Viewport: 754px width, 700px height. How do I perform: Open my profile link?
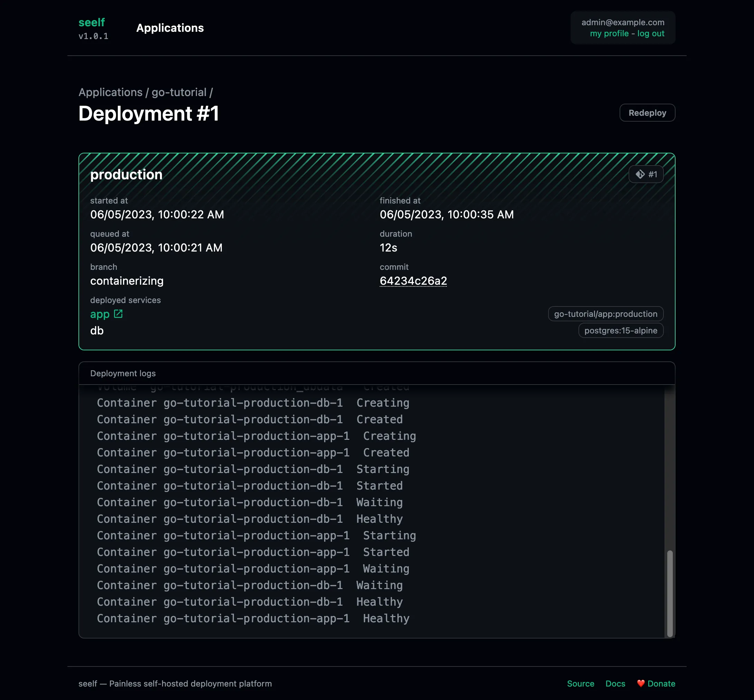tap(609, 33)
